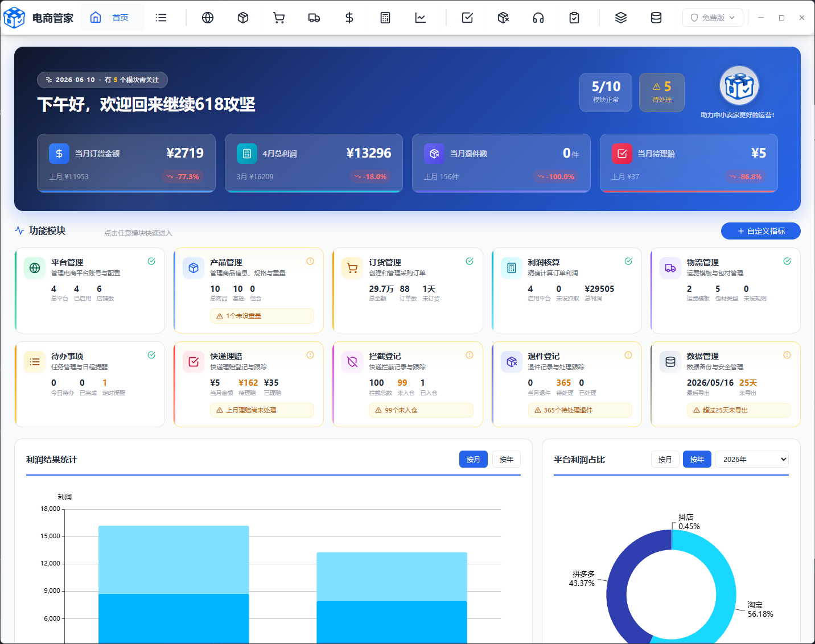Open the 2026年 year dropdown
This screenshot has width=815, height=644.
coord(752,459)
